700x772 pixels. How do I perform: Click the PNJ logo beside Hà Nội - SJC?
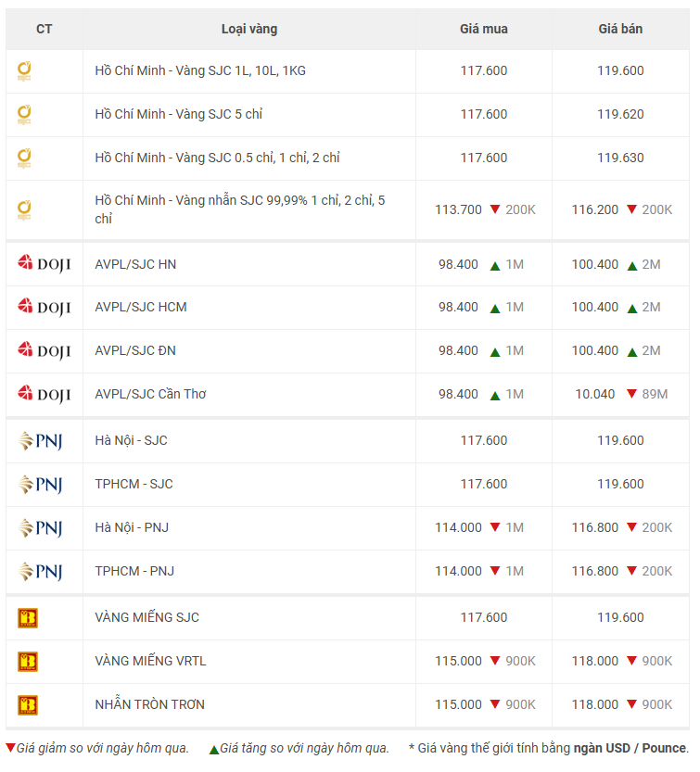point(40,441)
